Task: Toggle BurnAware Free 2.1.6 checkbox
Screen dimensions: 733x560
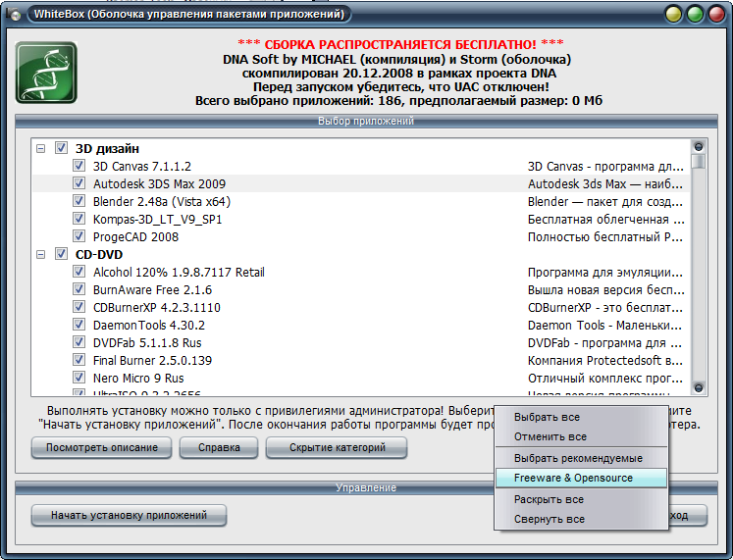Action: coord(79,289)
